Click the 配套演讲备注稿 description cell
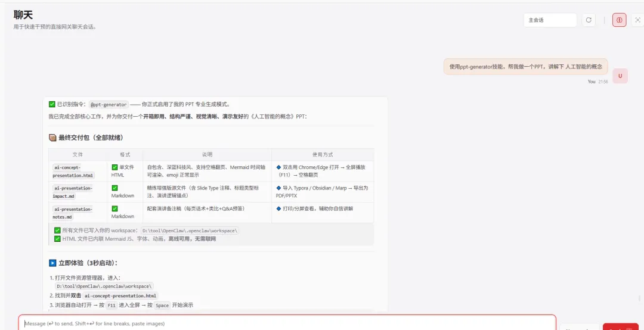This screenshot has width=644, height=330. click(207, 212)
